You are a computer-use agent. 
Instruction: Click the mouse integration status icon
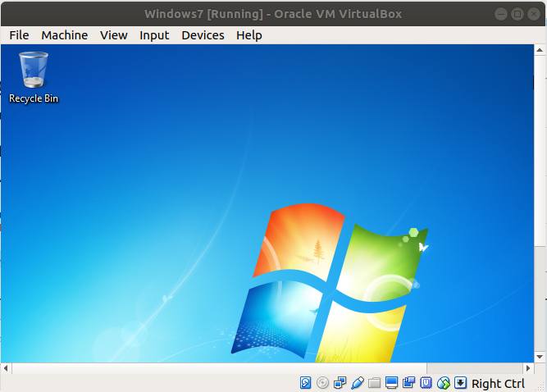click(444, 383)
